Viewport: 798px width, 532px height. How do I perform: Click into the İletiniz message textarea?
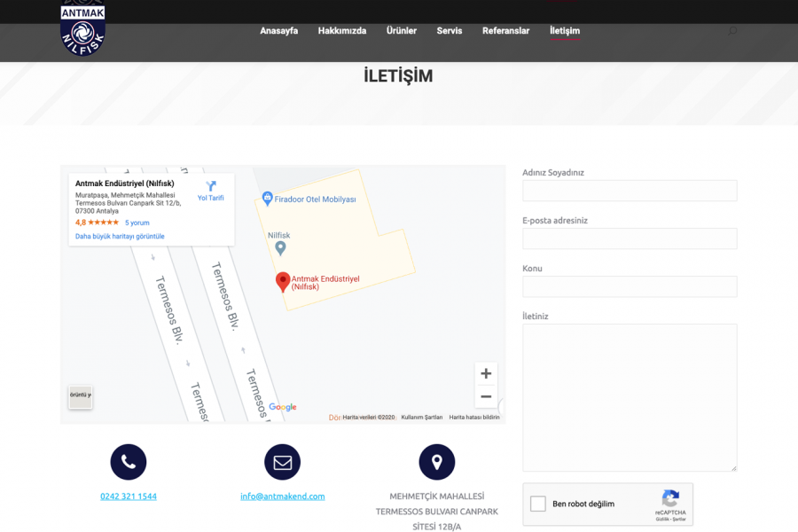tap(630, 396)
